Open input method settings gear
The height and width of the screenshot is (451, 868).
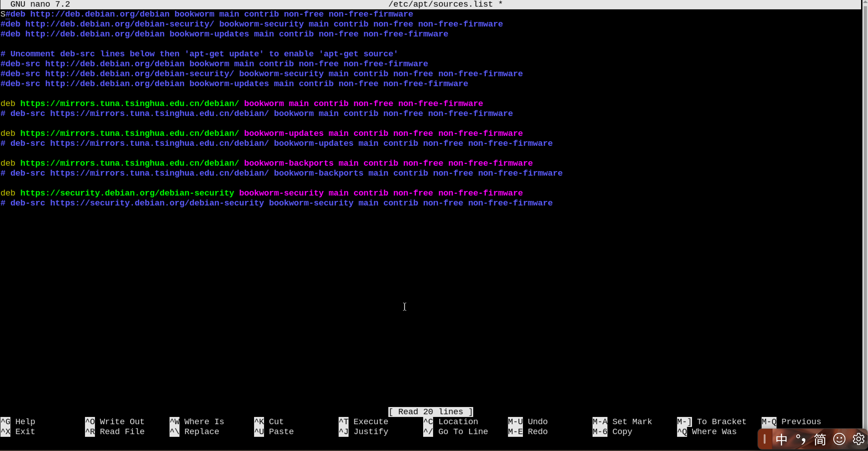[x=858, y=439]
